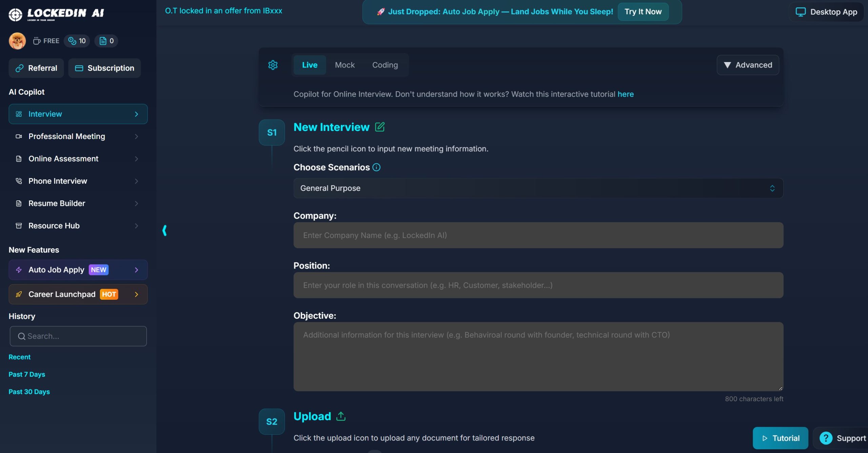The image size is (868, 453).
Task: Switch to the Coding tab
Action: tap(385, 65)
